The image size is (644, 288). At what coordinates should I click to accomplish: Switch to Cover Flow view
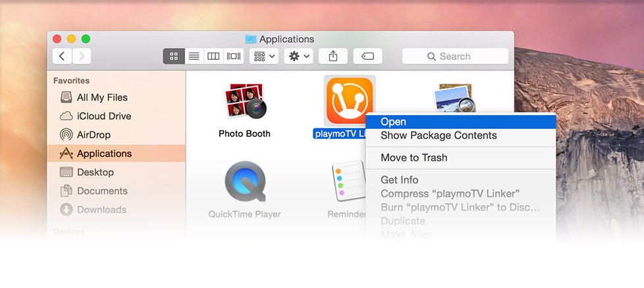[234, 56]
